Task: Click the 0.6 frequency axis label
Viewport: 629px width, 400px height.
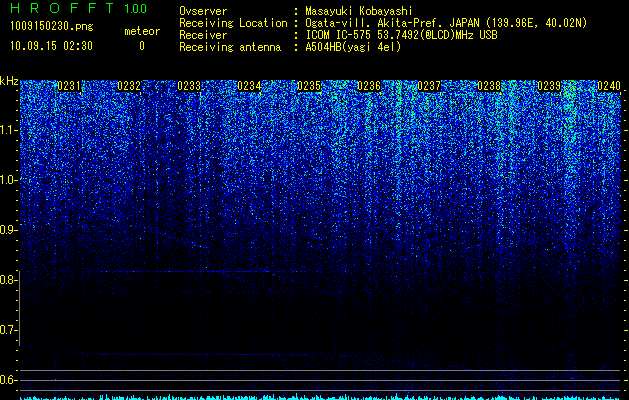Action: pos(8,380)
